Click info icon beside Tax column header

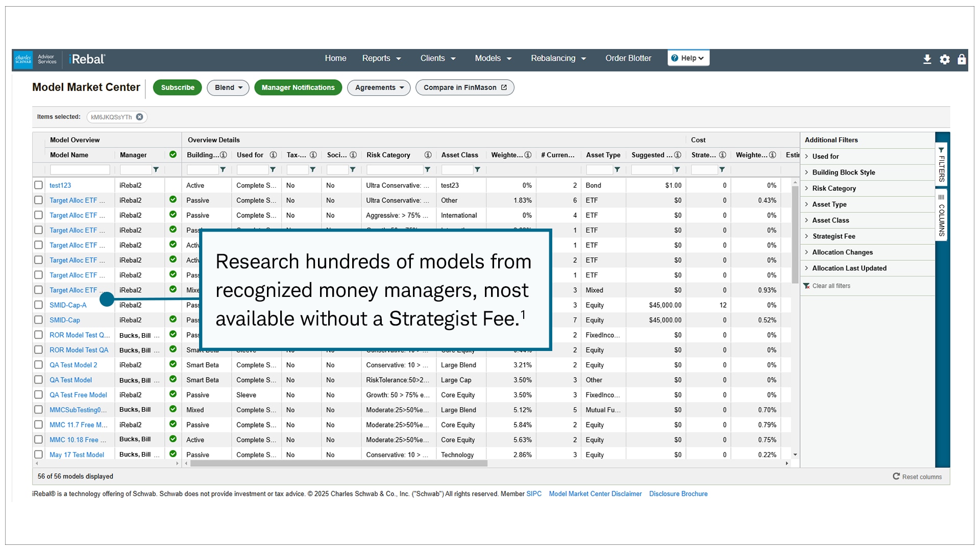pyautogui.click(x=313, y=155)
